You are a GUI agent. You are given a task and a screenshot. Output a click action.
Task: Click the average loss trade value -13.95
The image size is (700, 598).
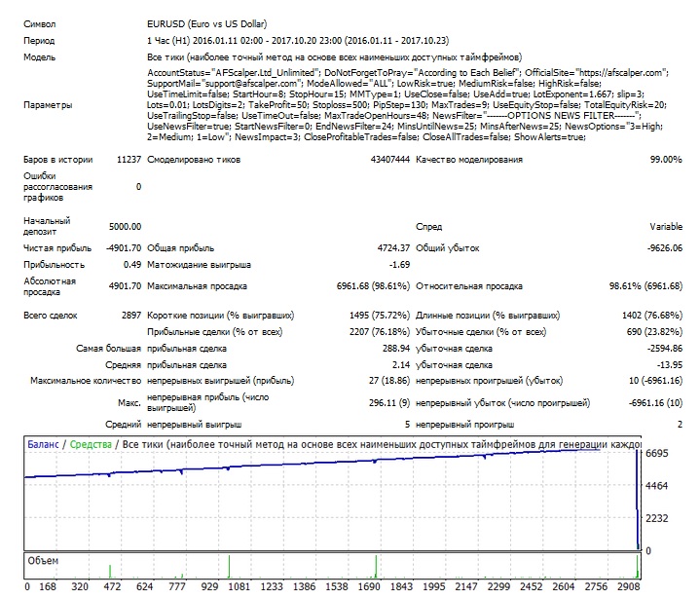(x=669, y=365)
